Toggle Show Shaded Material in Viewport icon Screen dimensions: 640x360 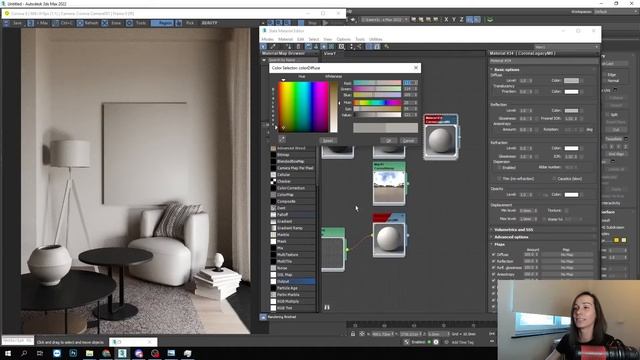coord(324,47)
